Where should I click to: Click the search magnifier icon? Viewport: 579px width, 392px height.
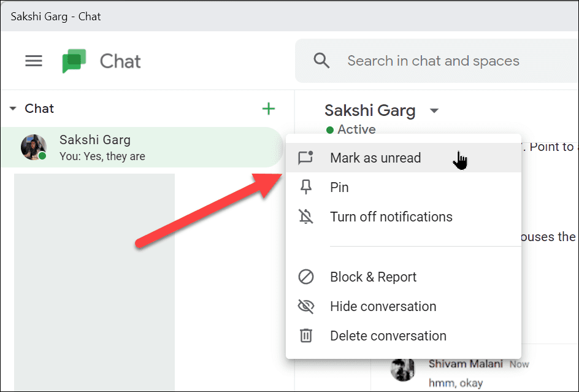321,61
